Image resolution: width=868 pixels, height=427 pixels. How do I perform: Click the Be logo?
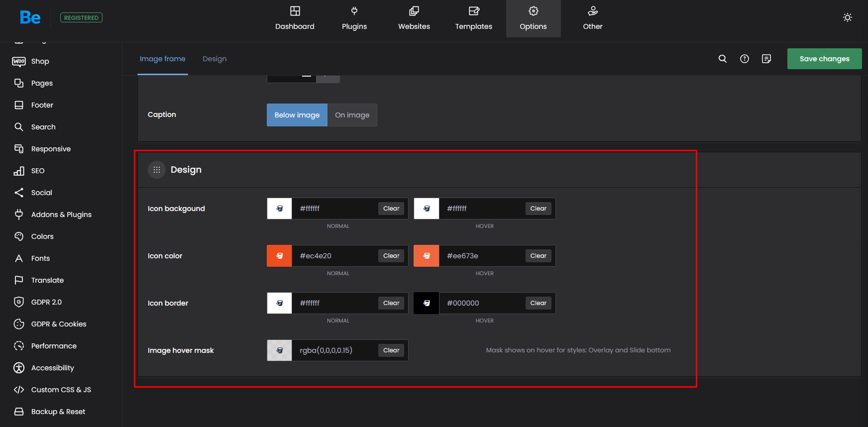click(30, 18)
